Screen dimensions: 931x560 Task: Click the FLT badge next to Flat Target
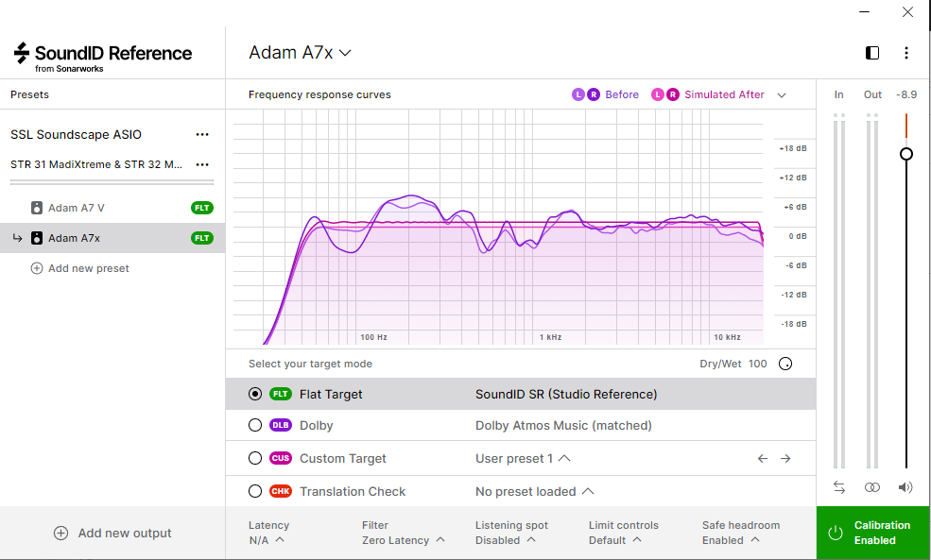(279, 394)
